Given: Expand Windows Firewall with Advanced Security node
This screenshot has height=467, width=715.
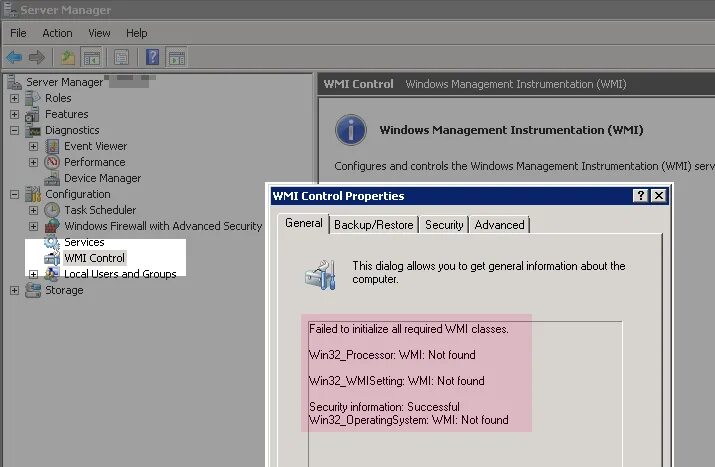Looking at the screenshot, I should 33,226.
